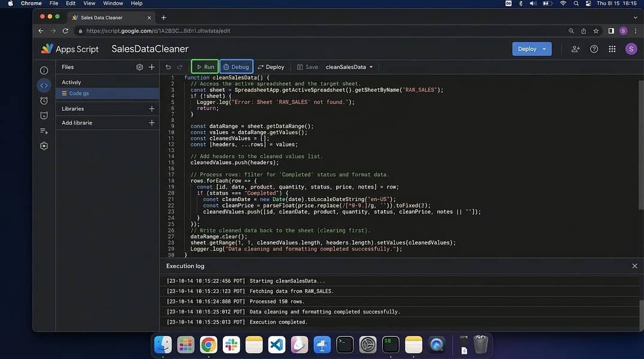Bookmark this page with star icon
This screenshot has width=644, height=359.
[595, 31]
